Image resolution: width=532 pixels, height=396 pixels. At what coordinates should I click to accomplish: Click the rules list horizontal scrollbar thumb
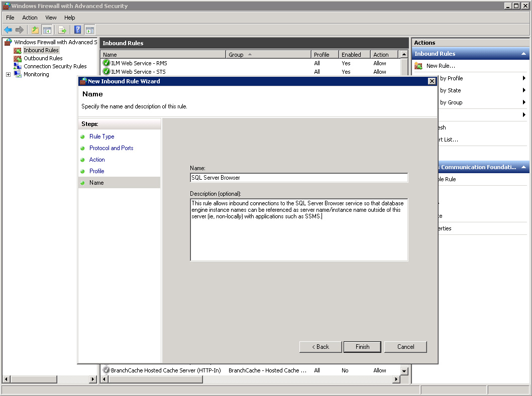click(156, 379)
